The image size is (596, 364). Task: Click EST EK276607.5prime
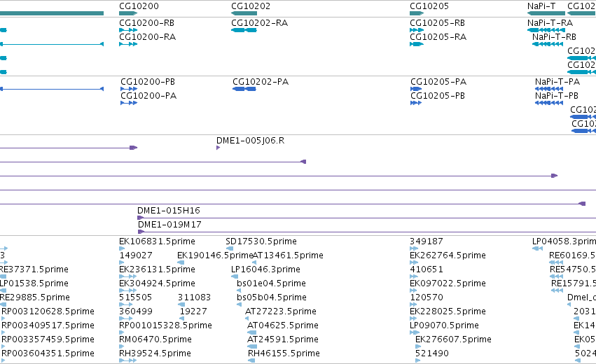(x=453, y=339)
